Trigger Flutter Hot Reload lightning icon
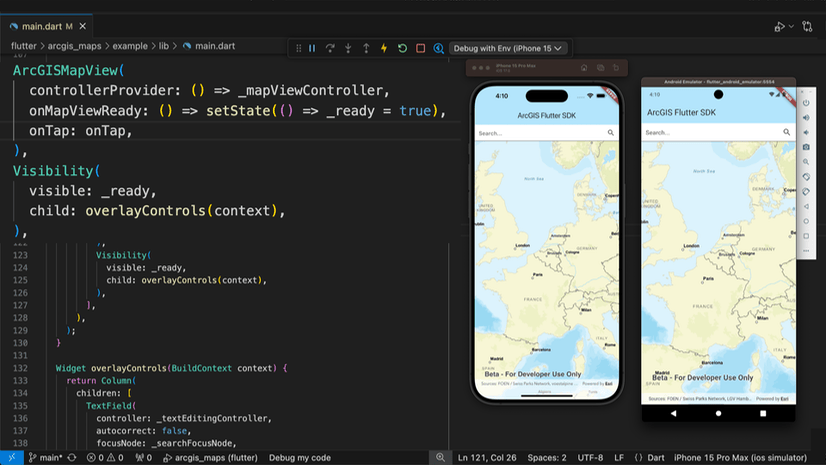826x465 pixels. pos(384,48)
